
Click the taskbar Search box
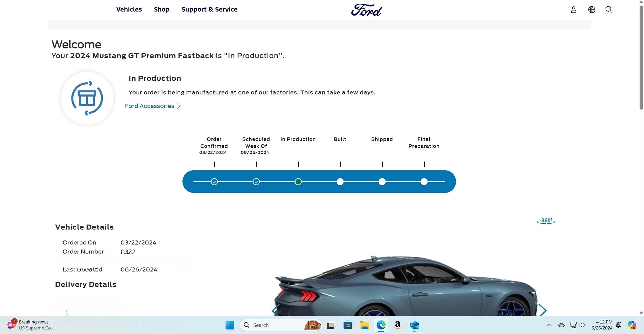pos(281,325)
